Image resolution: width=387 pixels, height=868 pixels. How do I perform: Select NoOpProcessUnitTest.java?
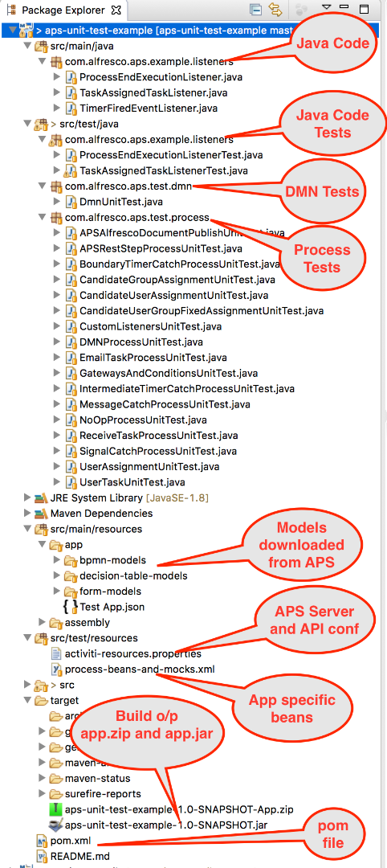(x=143, y=420)
